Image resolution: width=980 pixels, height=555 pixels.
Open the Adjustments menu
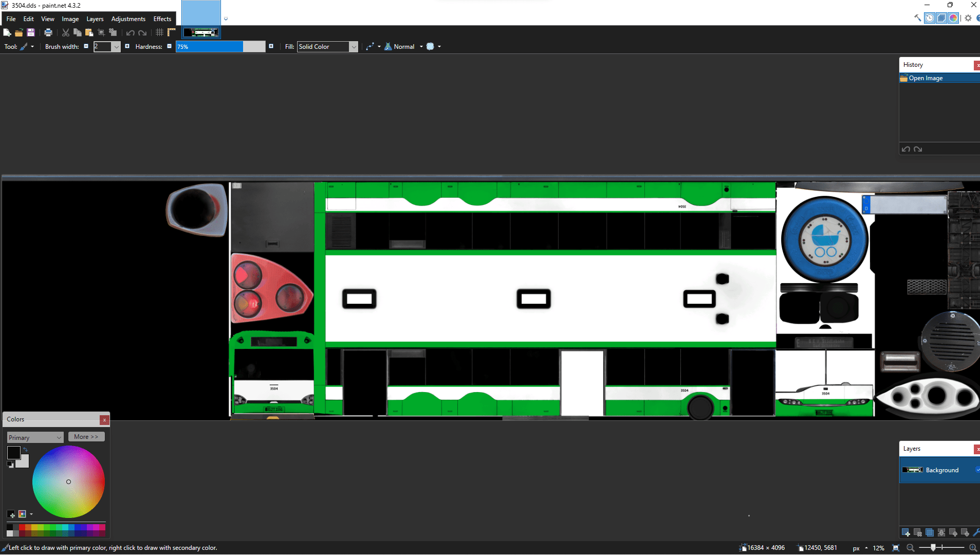click(128, 19)
